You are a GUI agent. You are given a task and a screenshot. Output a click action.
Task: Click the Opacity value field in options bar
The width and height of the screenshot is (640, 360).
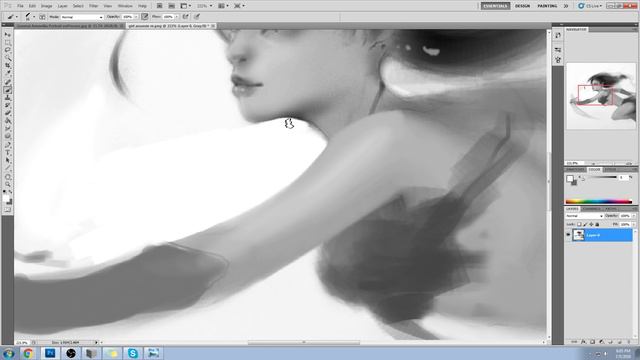tap(128, 17)
